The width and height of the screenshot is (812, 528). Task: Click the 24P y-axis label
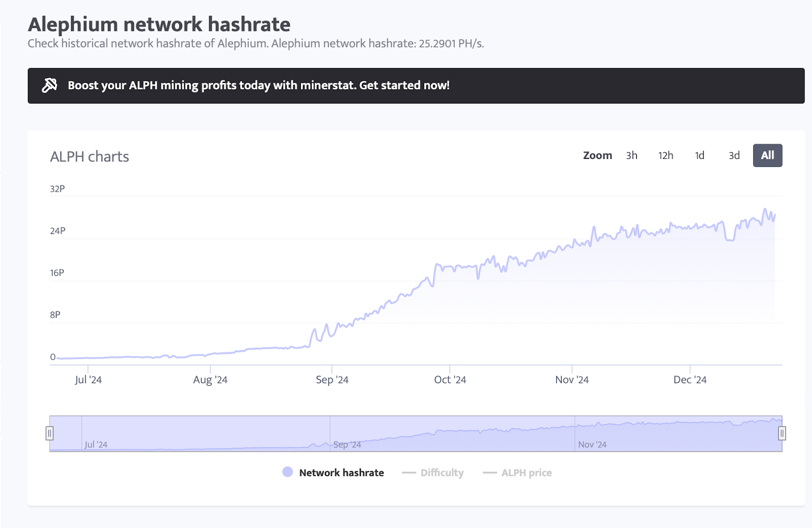point(57,231)
